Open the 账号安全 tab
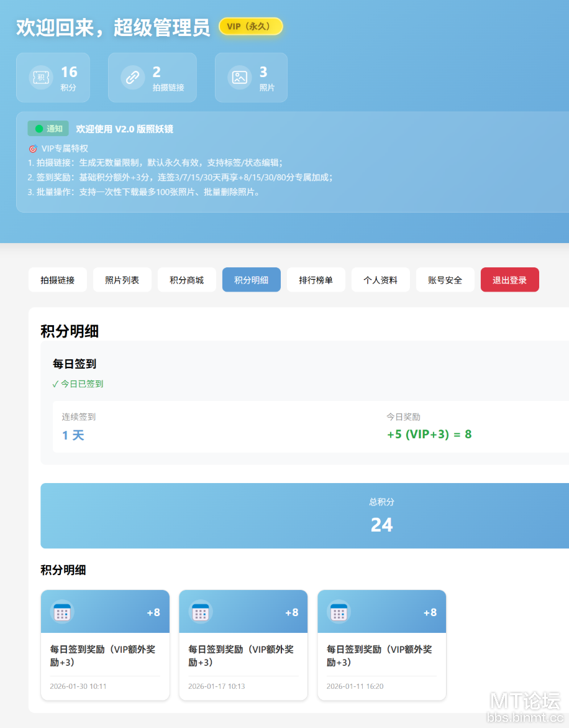Image resolution: width=569 pixels, height=728 pixels. click(x=445, y=280)
